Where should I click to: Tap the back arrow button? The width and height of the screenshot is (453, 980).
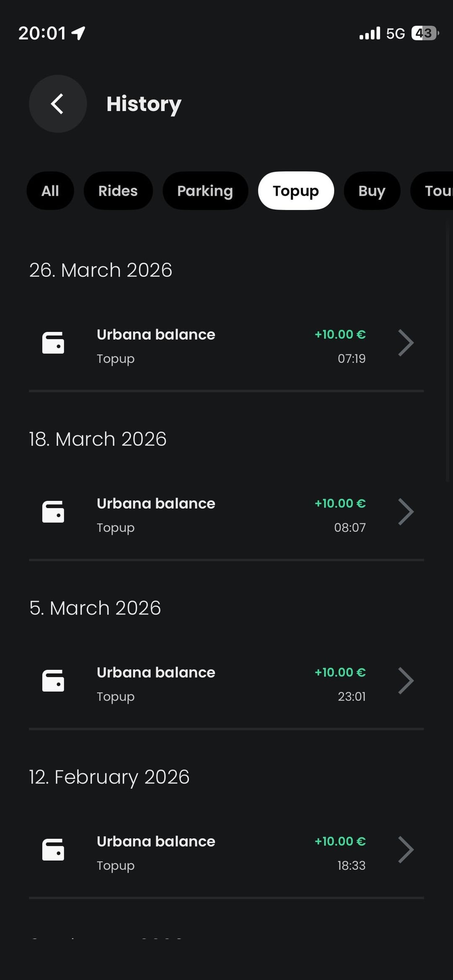tap(57, 104)
